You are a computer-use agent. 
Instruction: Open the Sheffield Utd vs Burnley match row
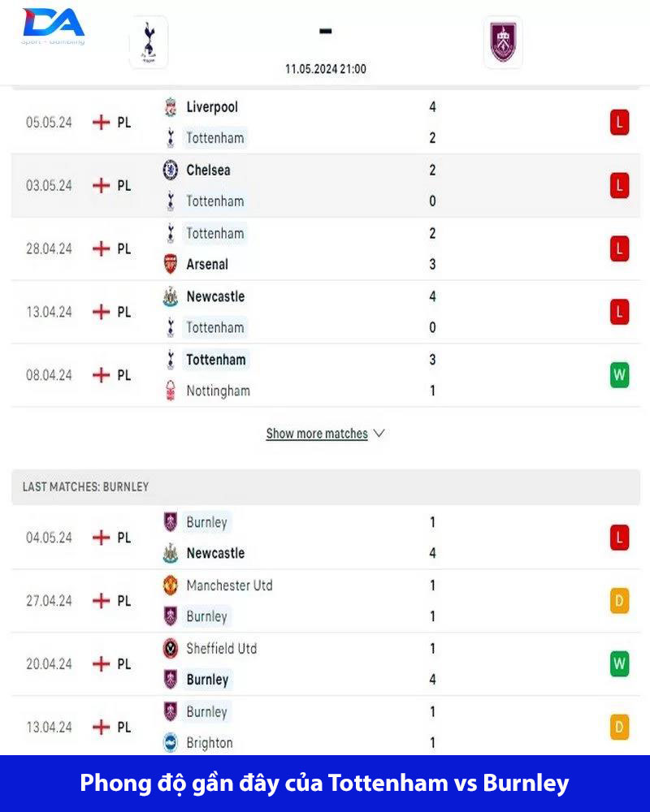[x=325, y=664]
